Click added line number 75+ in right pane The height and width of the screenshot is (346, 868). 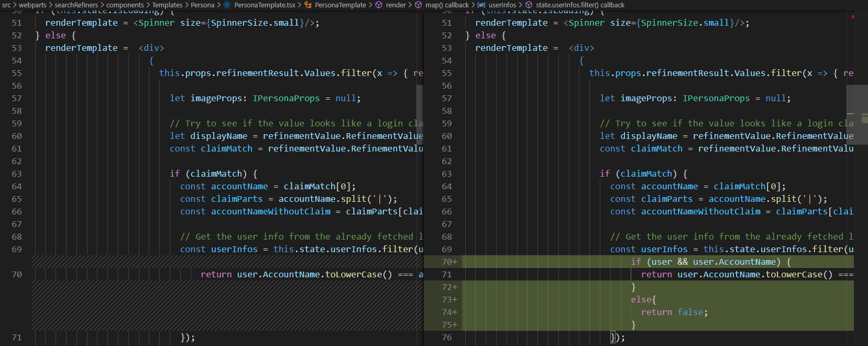(x=449, y=325)
